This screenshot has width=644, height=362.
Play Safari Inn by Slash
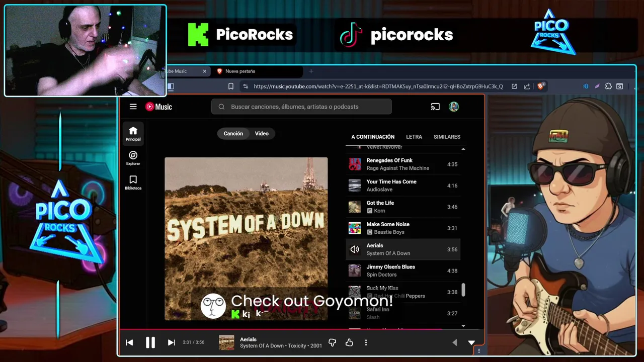point(403,313)
